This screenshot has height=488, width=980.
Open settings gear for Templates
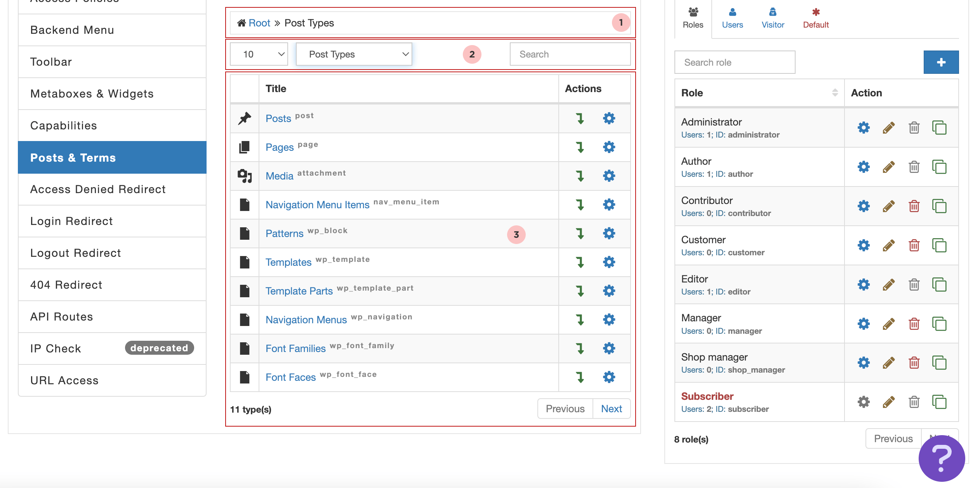609,262
